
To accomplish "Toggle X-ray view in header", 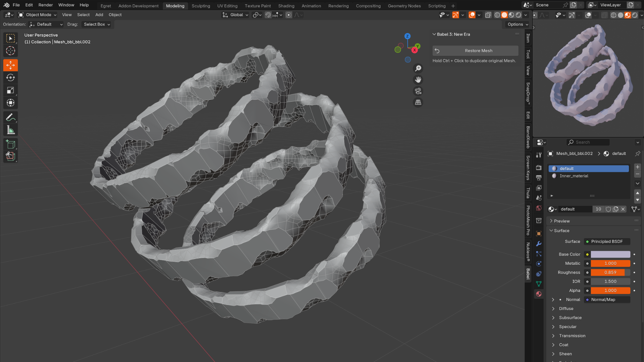I will tap(488, 15).
